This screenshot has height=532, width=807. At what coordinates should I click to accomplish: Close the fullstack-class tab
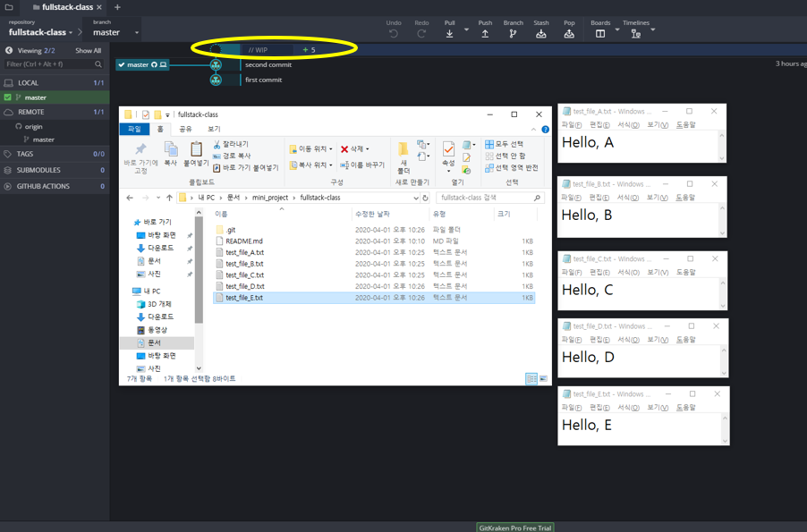[99, 7]
